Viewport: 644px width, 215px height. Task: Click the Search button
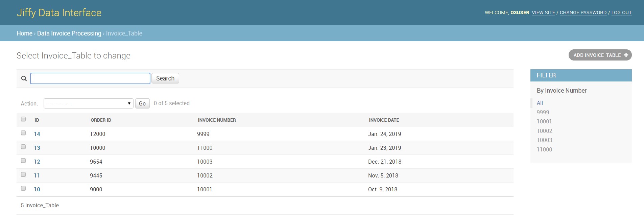(165, 78)
